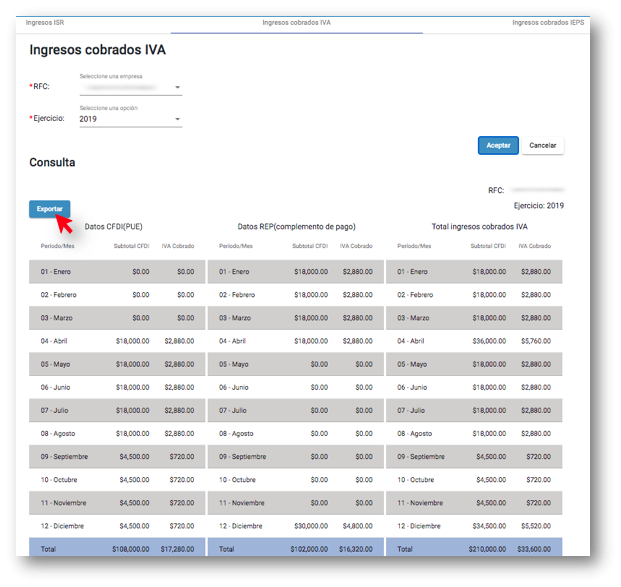
Task: Select 06 - Junio row in CFDI(PUE) table
Action: tap(117, 387)
